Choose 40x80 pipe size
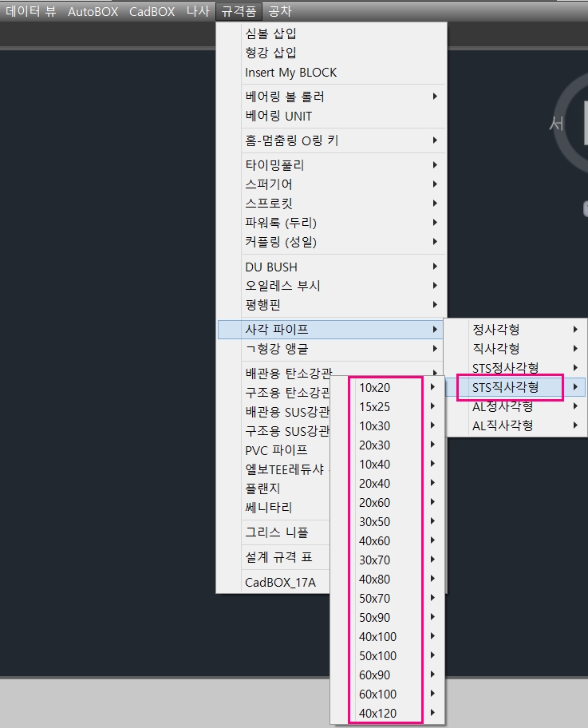Screen dimensions: 588x728 pyautogui.click(x=388, y=579)
